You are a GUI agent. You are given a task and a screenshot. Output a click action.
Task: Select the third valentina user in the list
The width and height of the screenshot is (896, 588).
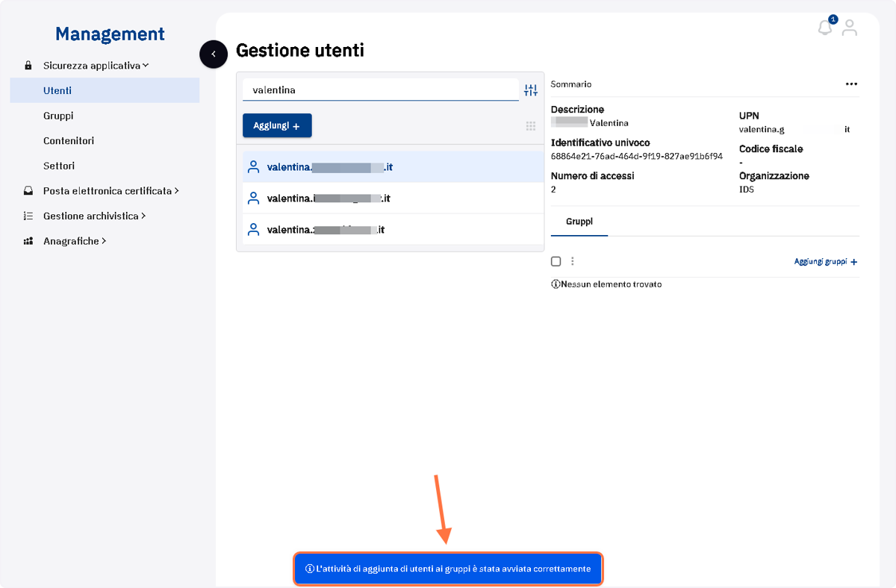tap(393, 230)
